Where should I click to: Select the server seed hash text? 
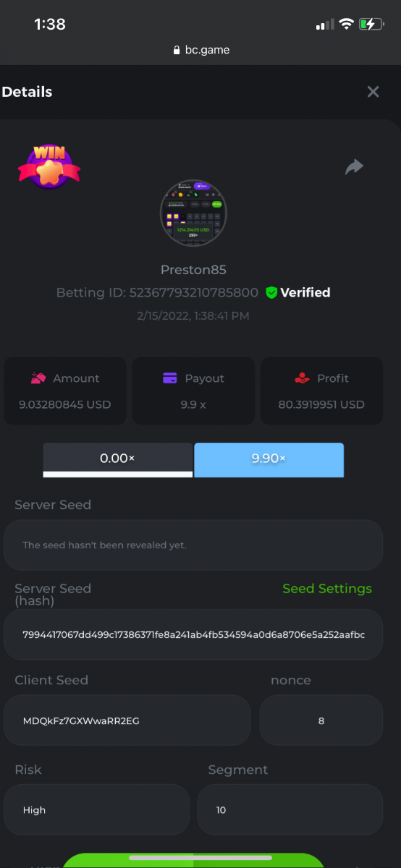click(194, 634)
